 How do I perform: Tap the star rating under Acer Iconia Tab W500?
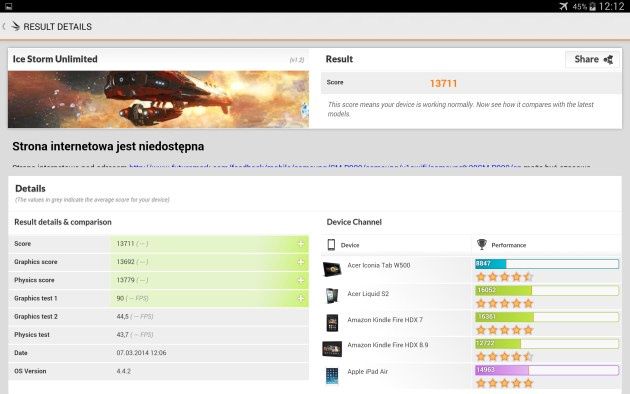[505, 277]
